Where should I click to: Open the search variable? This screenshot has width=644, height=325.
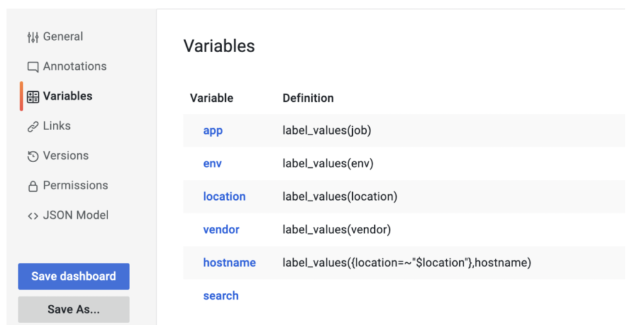coord(220,295)
